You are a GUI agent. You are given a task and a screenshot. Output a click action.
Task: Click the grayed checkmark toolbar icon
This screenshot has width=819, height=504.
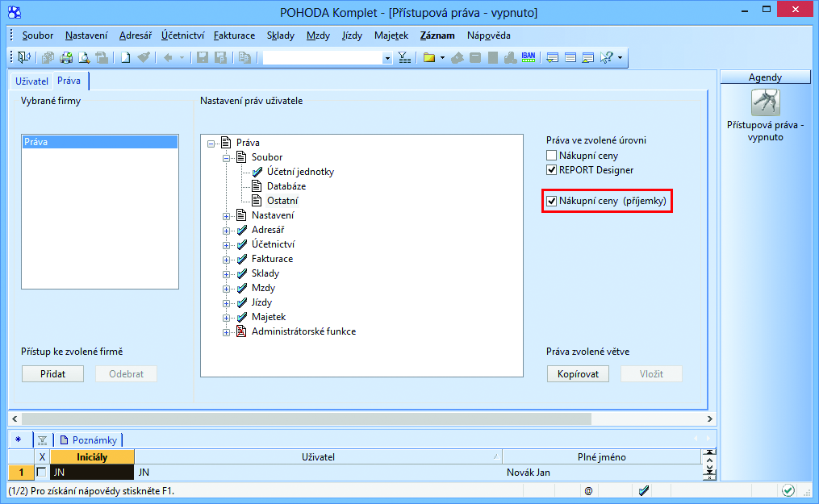144,57
